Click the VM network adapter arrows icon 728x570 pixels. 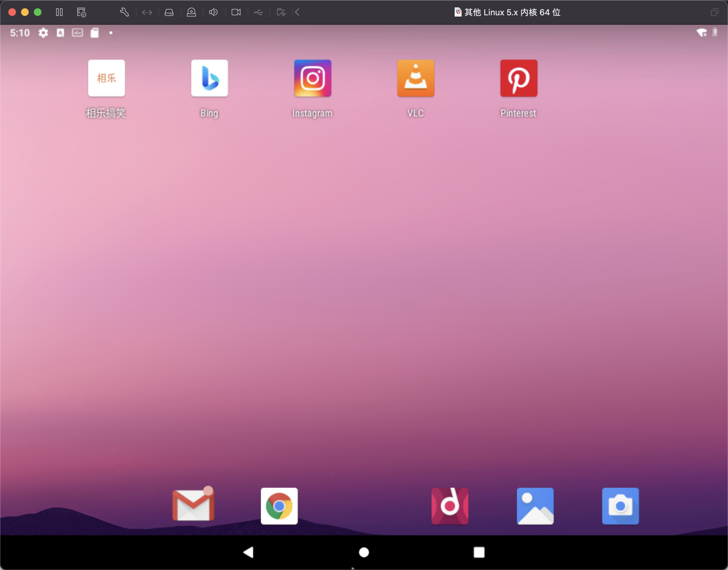click(x=147, y=12)
